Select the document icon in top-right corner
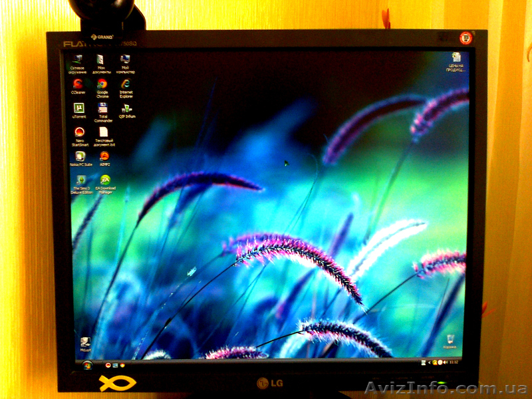The height and width of the screenshot is (399, 532). click(456, 59)
